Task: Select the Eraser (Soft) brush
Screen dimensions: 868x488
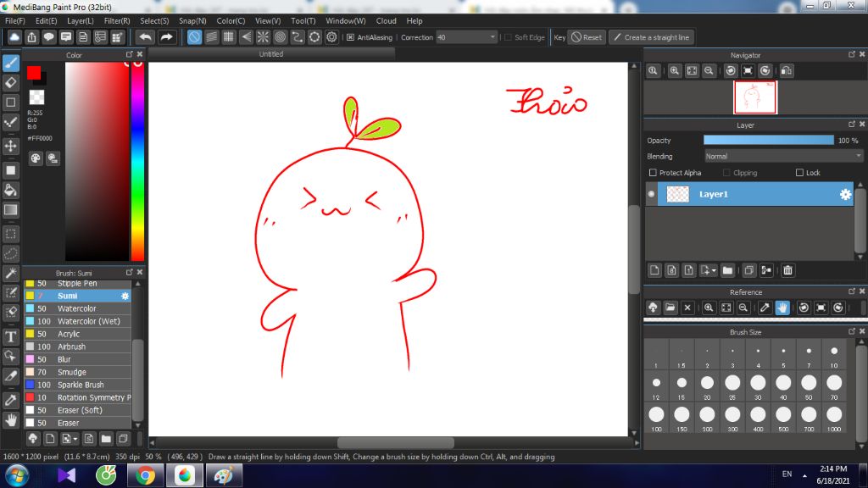Action: pos(77,410)
